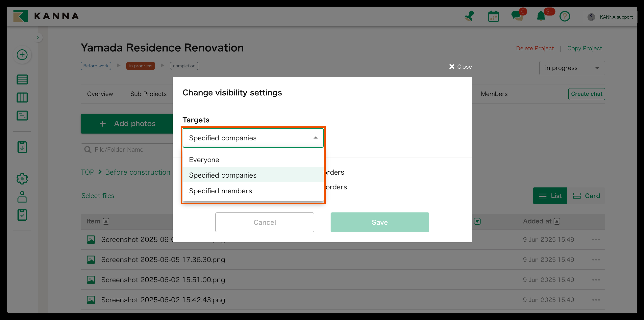This screenshot has width=644, height=320.
Task: Open chat messages icon with 0 badge
Action: point(517,16)
